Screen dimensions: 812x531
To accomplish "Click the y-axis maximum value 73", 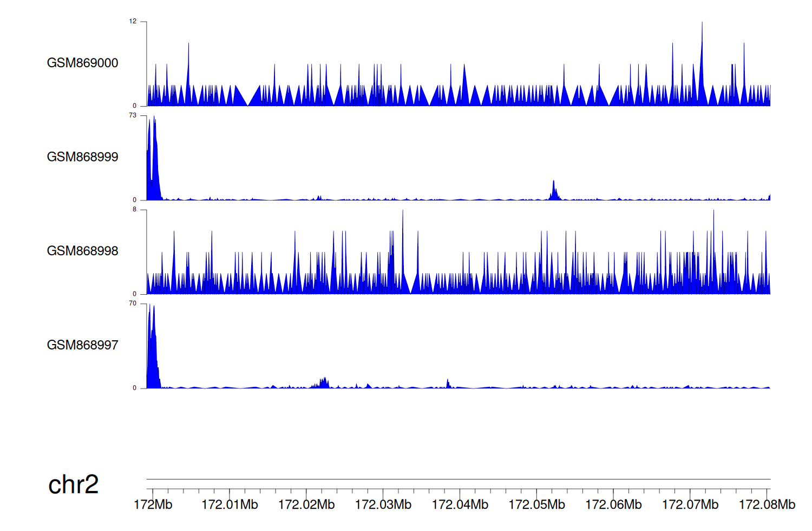I will tap(133, 115).
